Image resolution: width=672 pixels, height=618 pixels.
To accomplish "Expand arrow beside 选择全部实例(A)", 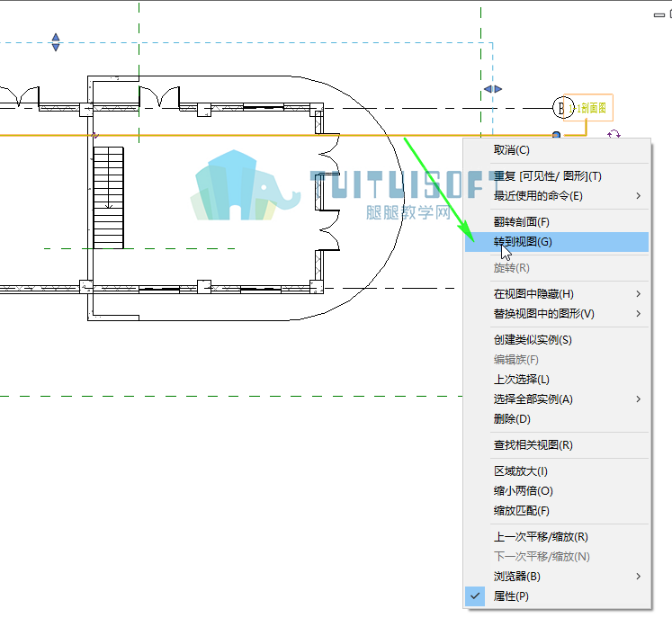I will point(638,399).
